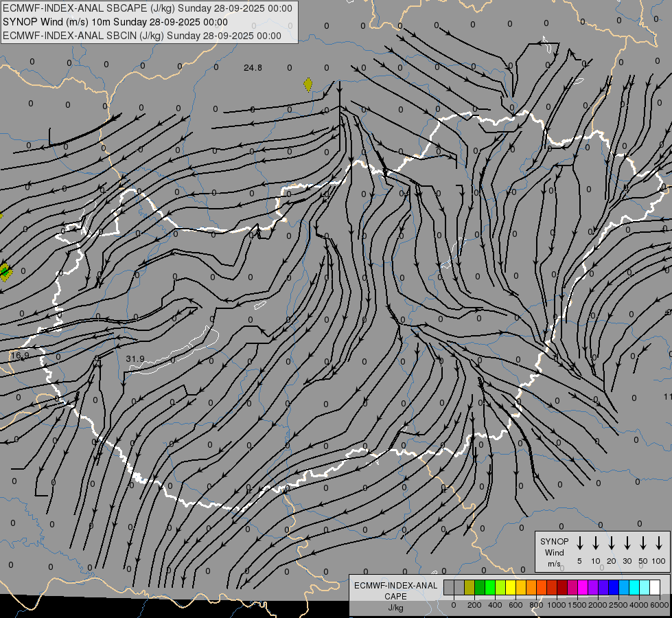Select the grey swatch beside olive swatch
Viewport: 672px width, 618px height.
pos(459,587)
